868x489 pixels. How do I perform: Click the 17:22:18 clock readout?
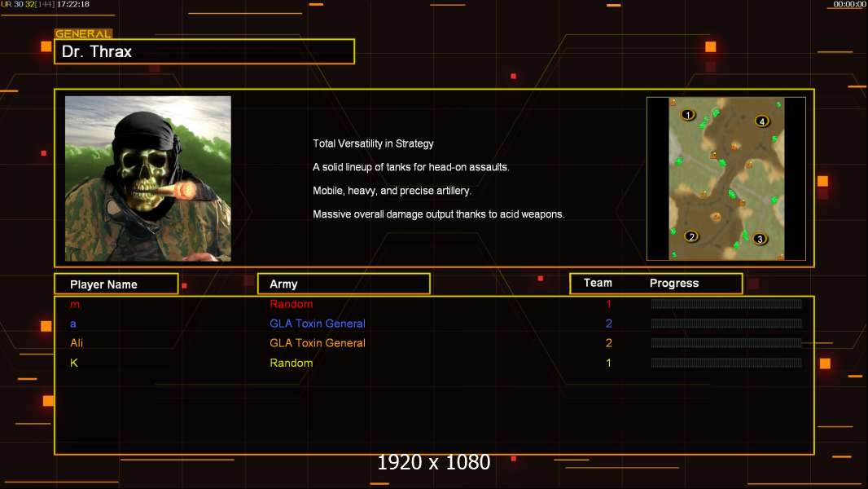tap(72, 4)
